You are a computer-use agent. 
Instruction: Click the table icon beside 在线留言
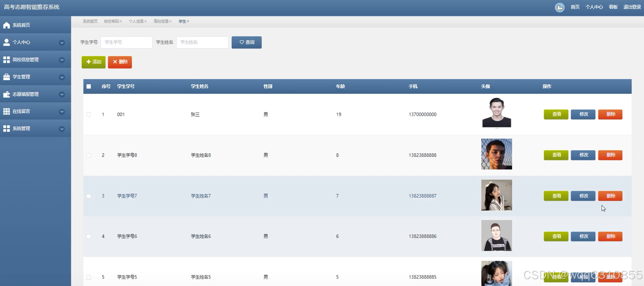[6, 111]
